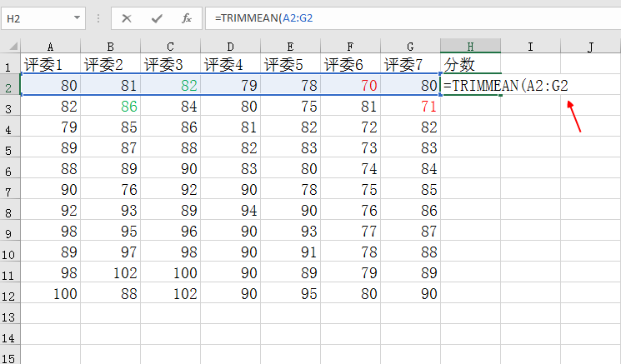Select column A header
Image resolution: width=621 pixels, height=364 pixels.
[x=50, y=47]
